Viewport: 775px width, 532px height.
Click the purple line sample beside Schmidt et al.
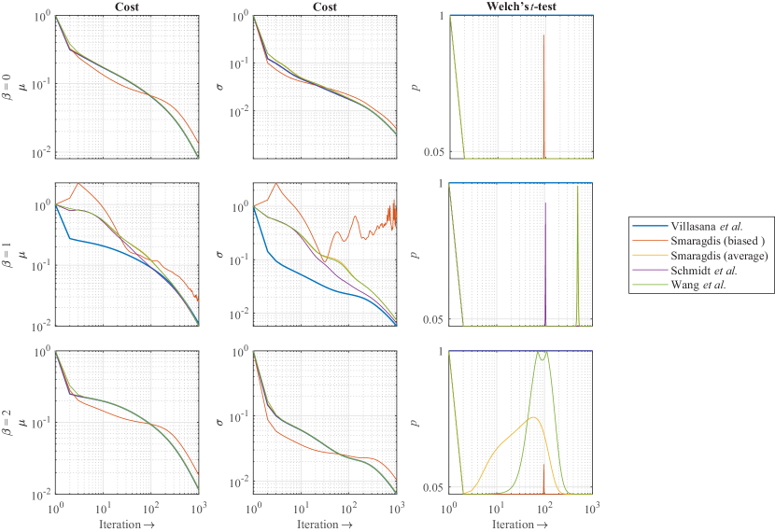[x=649, y=270]
